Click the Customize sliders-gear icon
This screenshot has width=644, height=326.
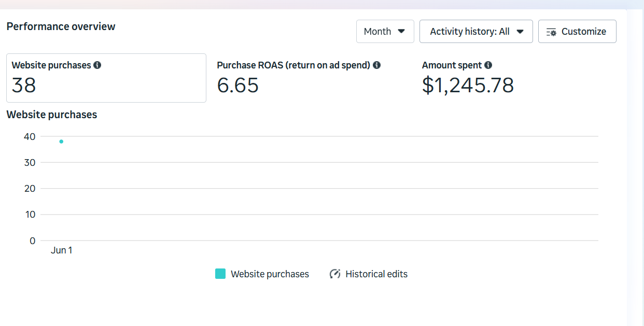click(x=551, y=32)
